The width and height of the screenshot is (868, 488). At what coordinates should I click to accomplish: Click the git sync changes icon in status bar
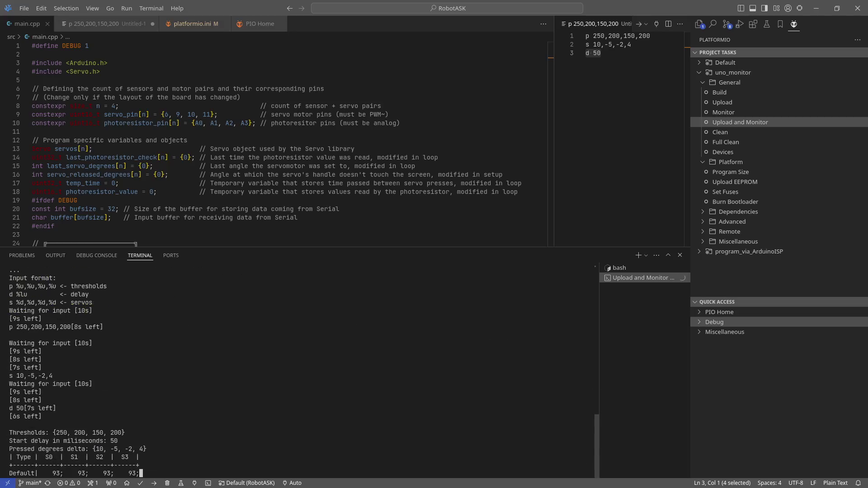47,483
